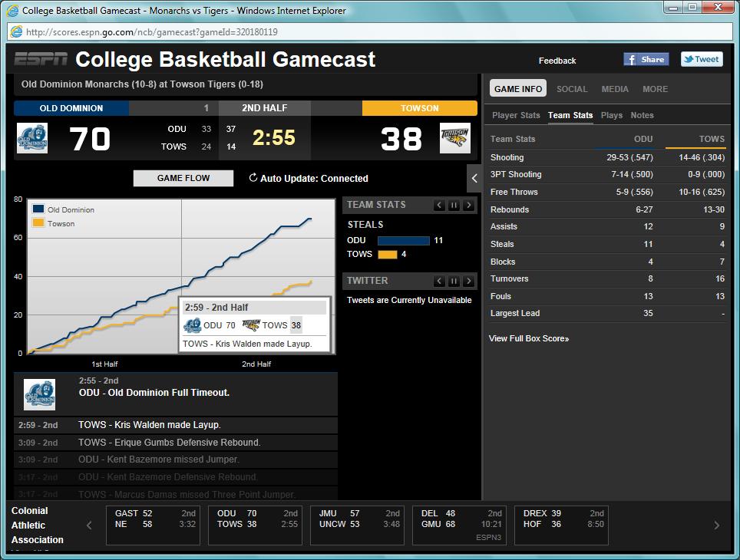Click the Towson gold legend swatch
Screen dimensions: 740x560
(x=38, y=222)
